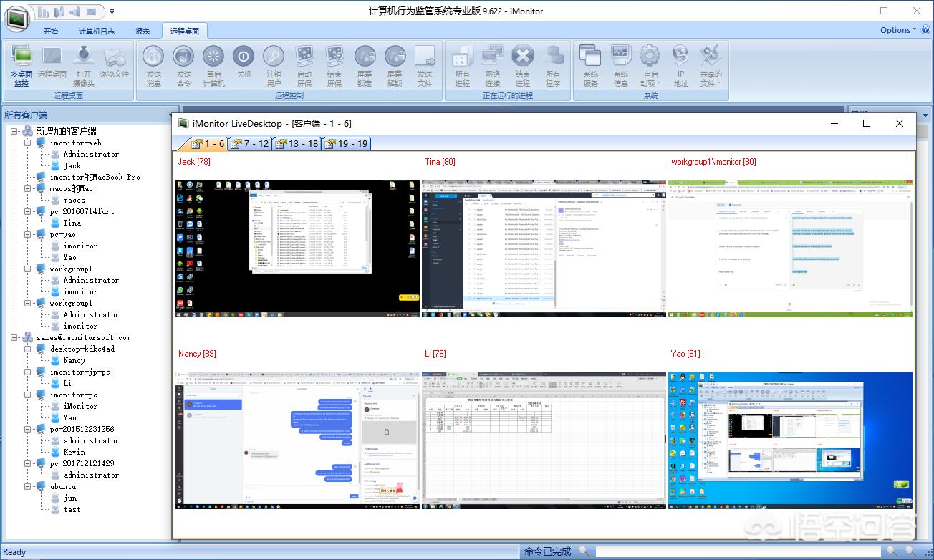934x560 pixels.
Task: Select user Li in client tree
Action: [x=67, y=383]
